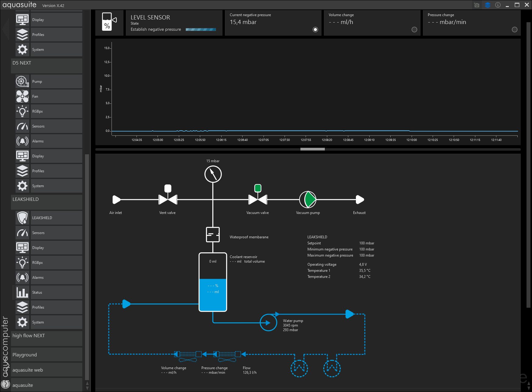Screen dimensions: 532x392
Task: Open Profiles in the LEAKSHIELD section
Action: 49,307
